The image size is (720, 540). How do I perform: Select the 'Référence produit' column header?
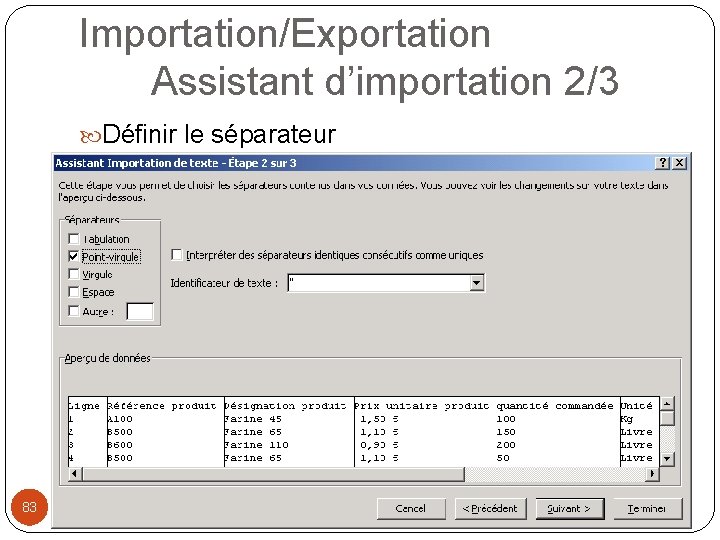[162, 406]
